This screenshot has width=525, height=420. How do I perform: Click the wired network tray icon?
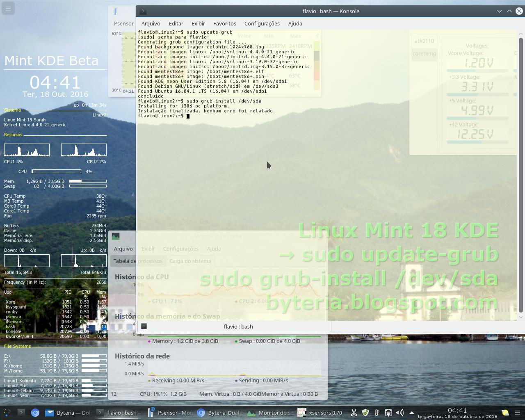[x=388, y=413]
